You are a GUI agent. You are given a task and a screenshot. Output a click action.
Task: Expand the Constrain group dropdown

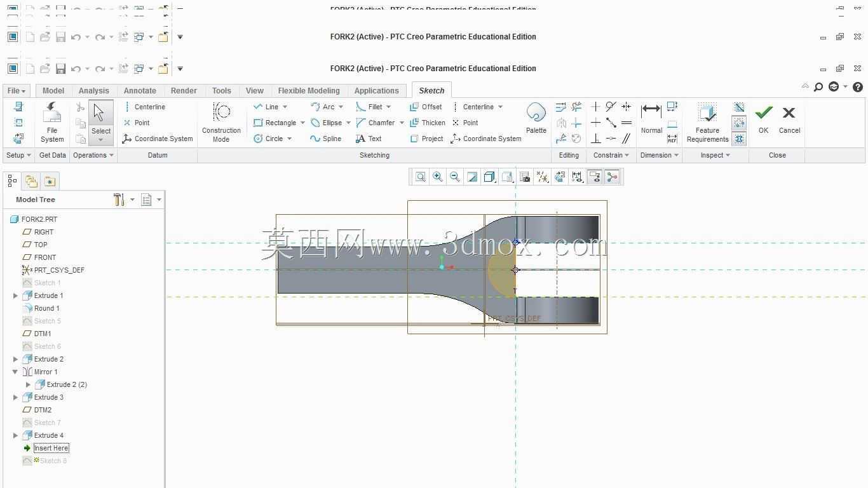pyautogui.click(x=611, y=155)
